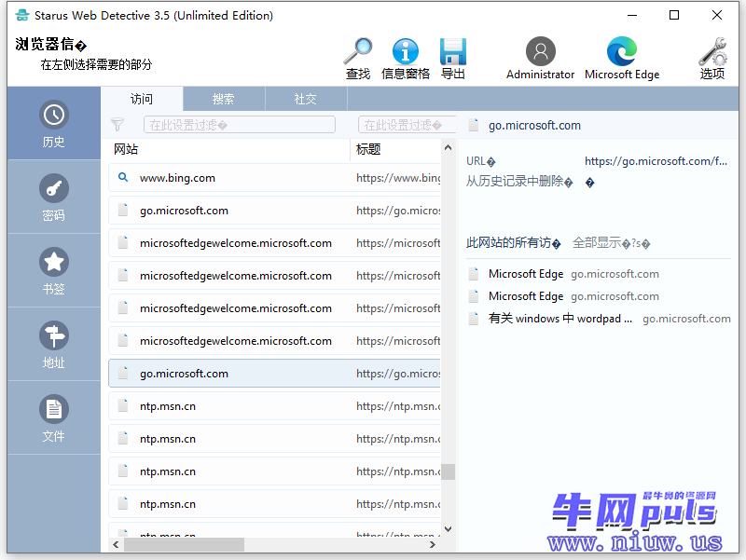
Task: Click the horizontal scroll left arrow
Action: coord(116,545)
